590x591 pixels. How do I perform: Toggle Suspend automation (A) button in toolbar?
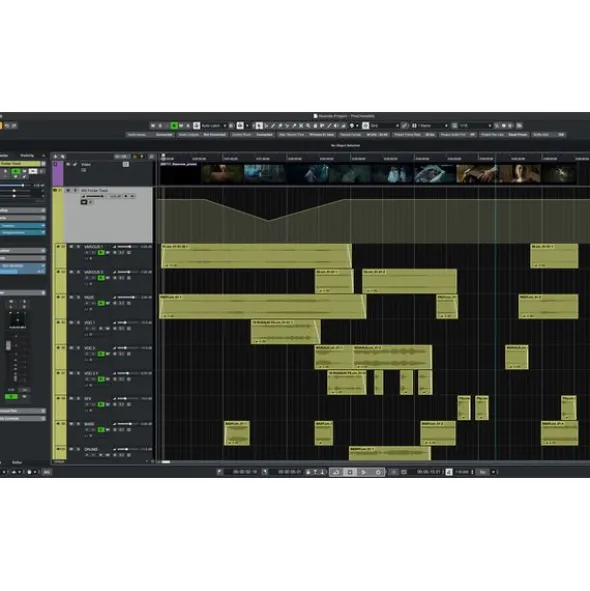point(188,126)
